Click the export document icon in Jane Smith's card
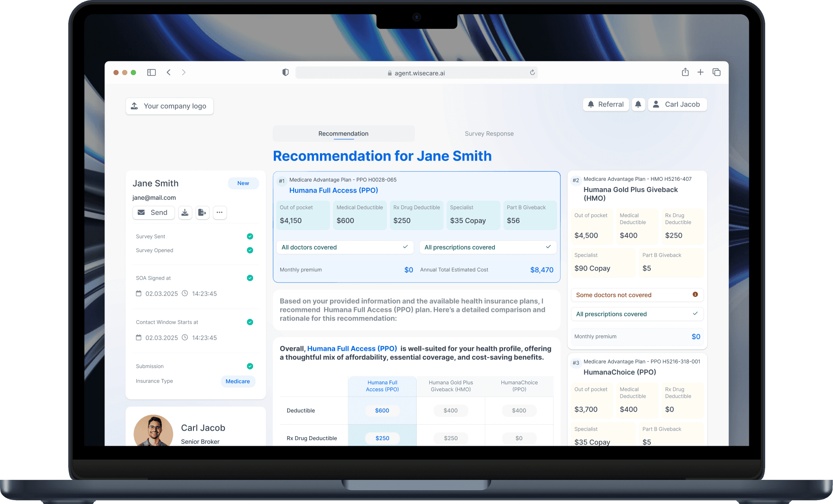 (202, 212)
